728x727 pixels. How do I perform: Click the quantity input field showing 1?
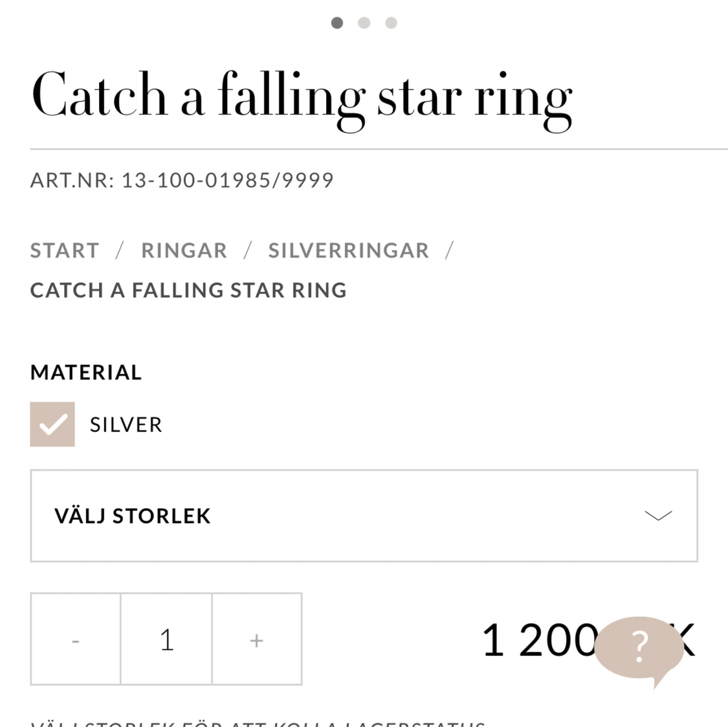click(166, 639)
